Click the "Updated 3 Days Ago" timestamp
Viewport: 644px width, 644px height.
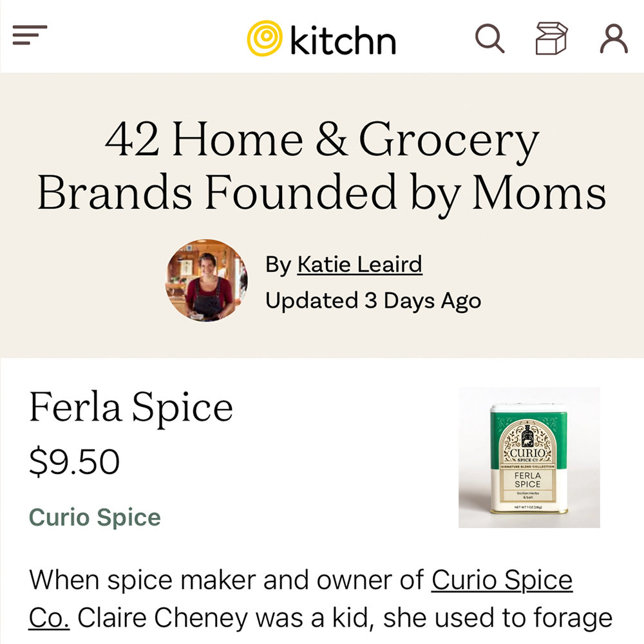tap(373, 300)
